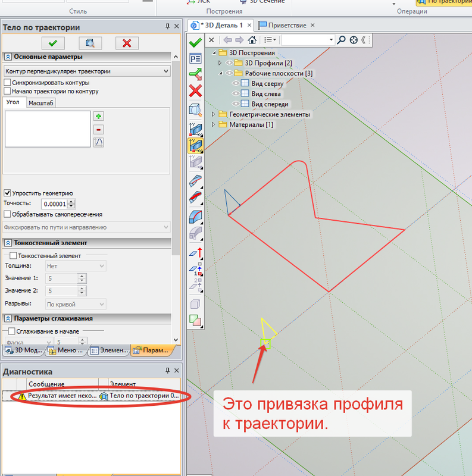Click home icon in model tree toolbar
Viewport: 472px width, 476px height.
pos(252,40)
